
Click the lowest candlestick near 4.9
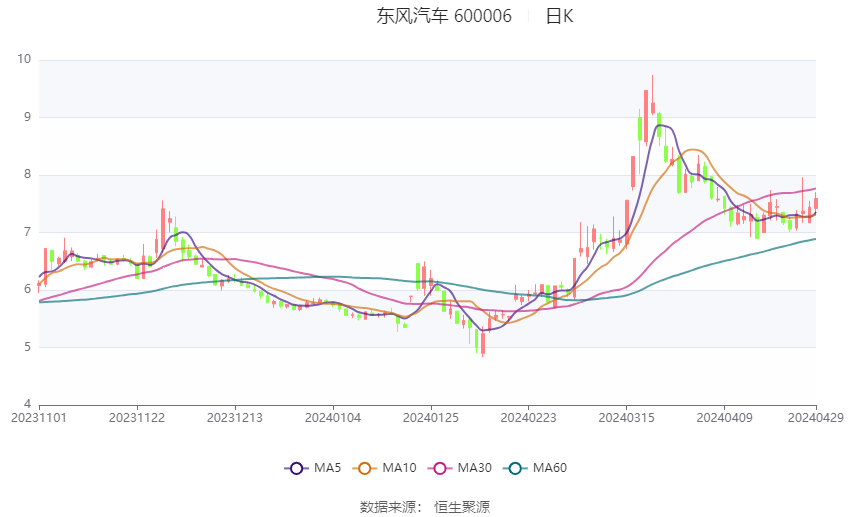(x=482, y=343)
